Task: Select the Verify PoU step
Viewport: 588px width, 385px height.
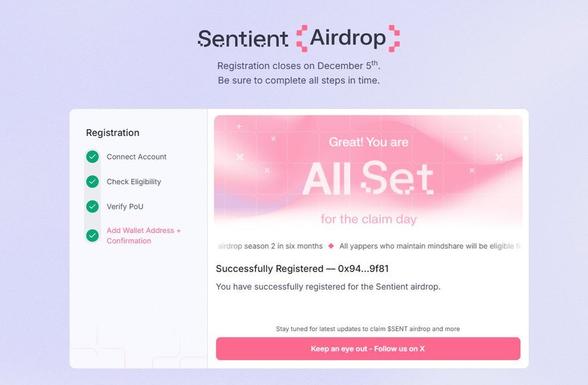Action: [125, 206]
